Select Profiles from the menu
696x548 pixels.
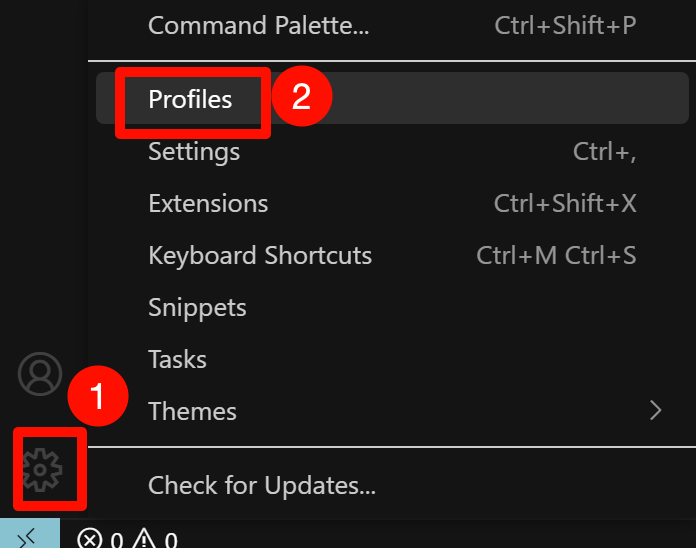point(392,98)
